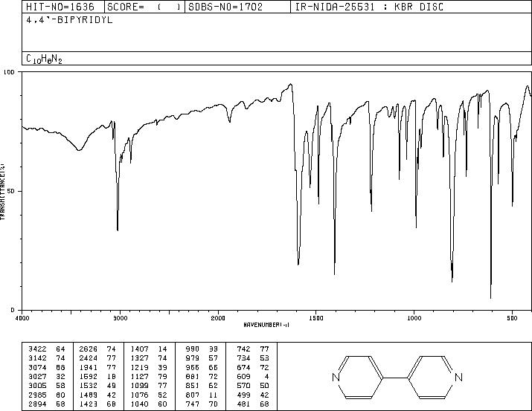532x411 pixels.
Task: Click transmittance value 32 beside 3027
Action: (60, 376)
